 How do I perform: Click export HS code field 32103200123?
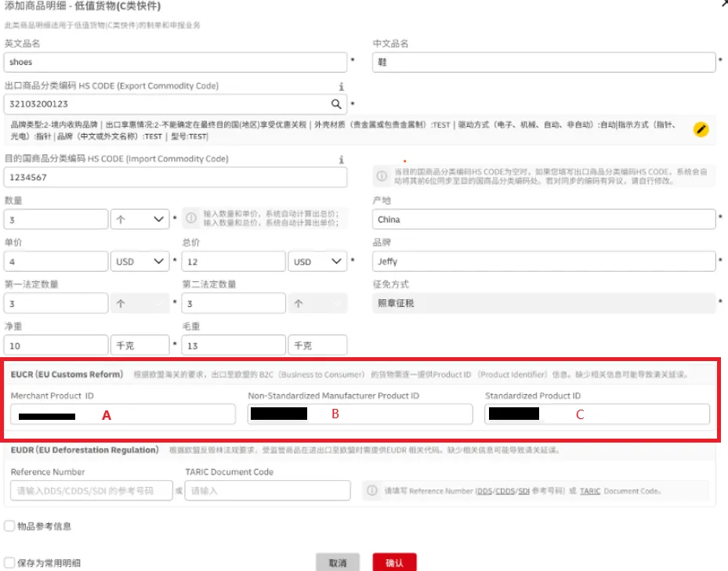point(176,104)
